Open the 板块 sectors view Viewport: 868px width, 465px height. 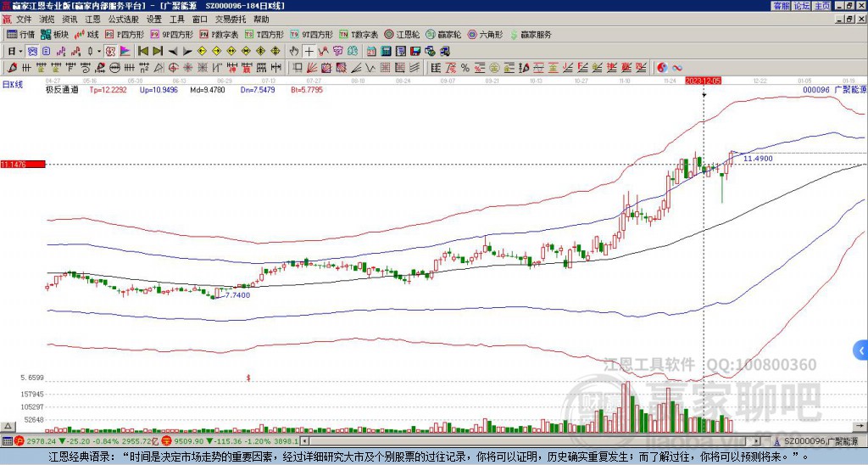pyautogui.click(x=54, y=34)
